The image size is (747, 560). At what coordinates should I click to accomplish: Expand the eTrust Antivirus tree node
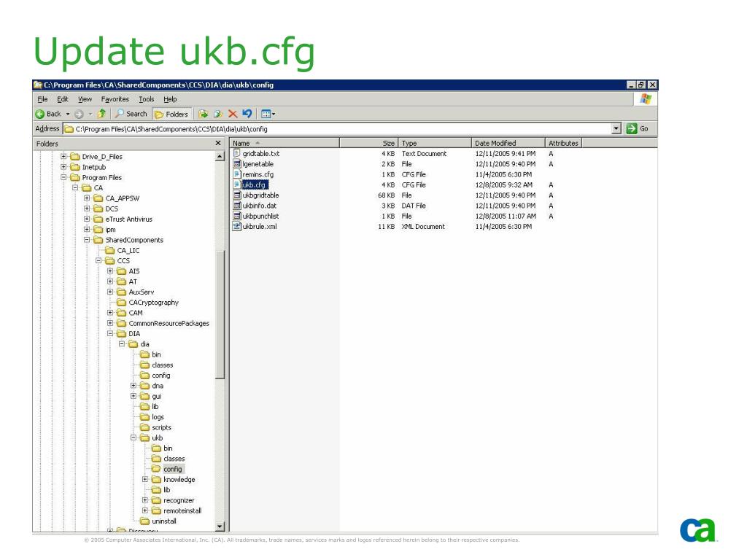click(x=87, y=219)
